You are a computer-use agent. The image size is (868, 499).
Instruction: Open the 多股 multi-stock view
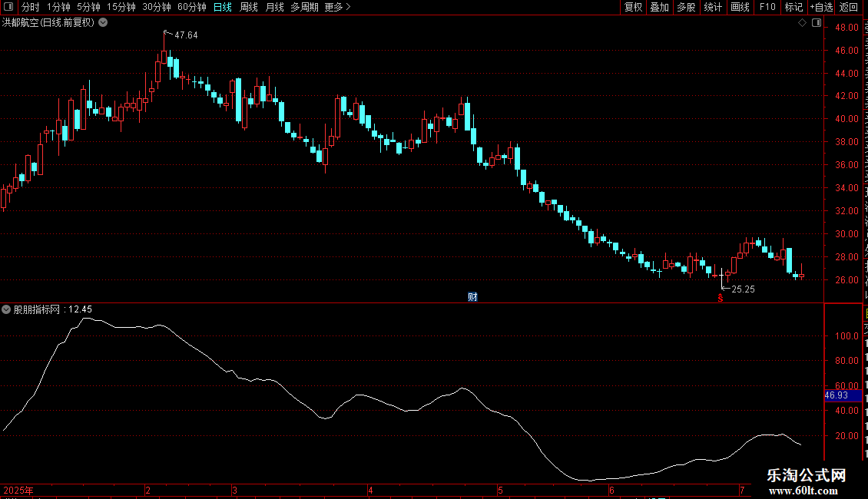pyautogui.click(x=686, y=7)
